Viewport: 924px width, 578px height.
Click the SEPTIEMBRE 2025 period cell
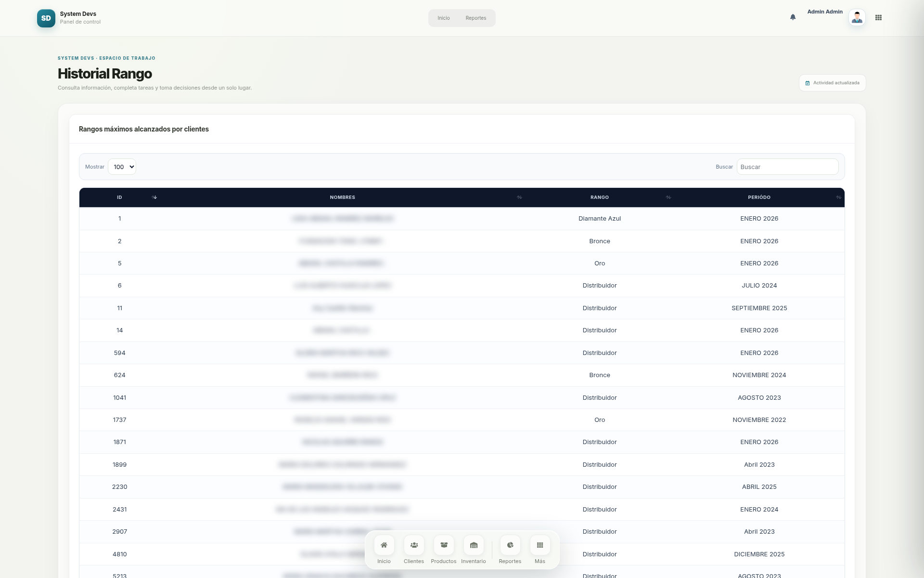(x=759, y=308)
